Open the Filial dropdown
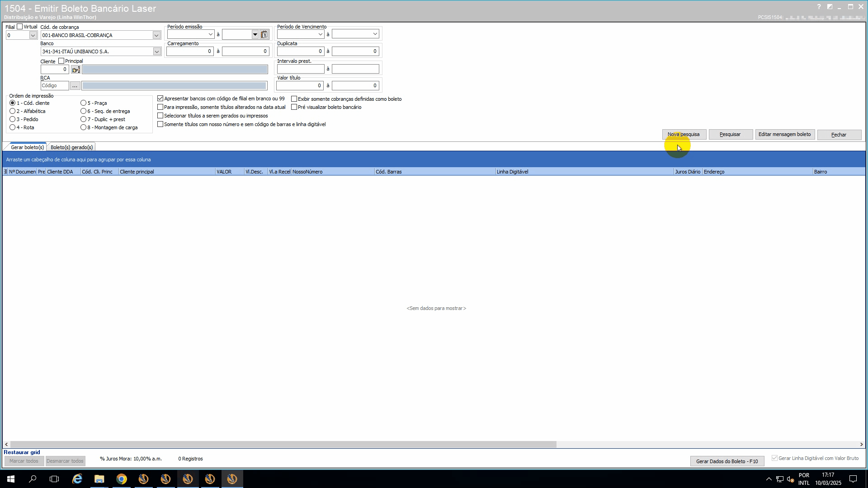The image size is (868, 488). click(x=33, y=35)
